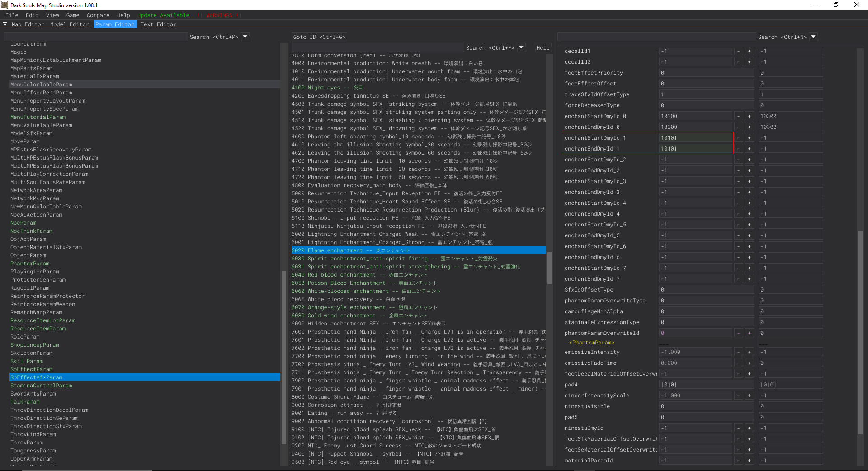
Task: Increment enchantStartDmyId_1 value
Action: point(749,138)
